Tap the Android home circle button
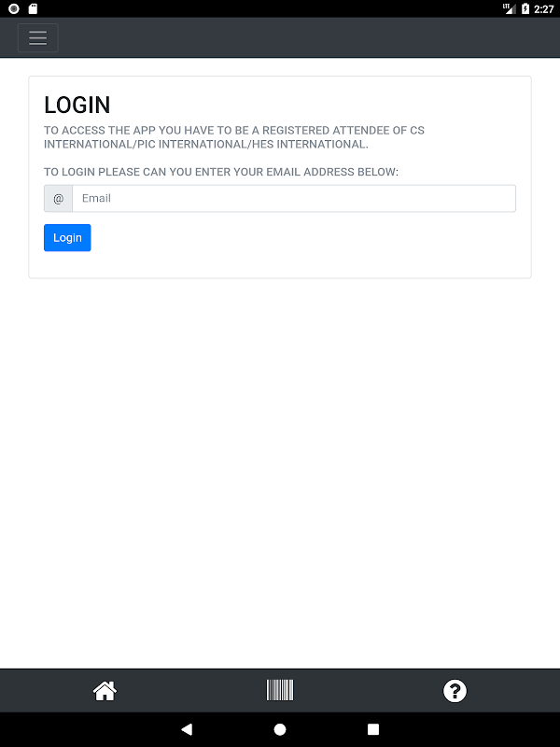Image resolution: width=560 pixels, height=747 pixels. tap(280, 729)
